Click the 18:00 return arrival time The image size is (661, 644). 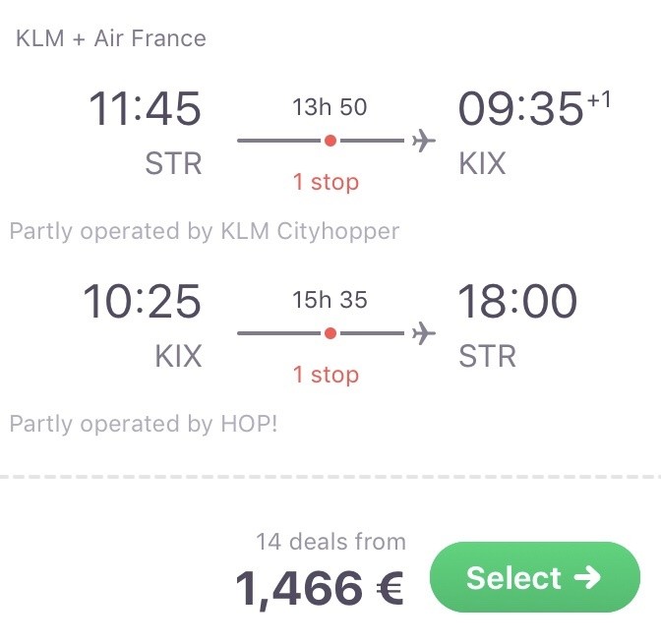[x=517, y=301]
